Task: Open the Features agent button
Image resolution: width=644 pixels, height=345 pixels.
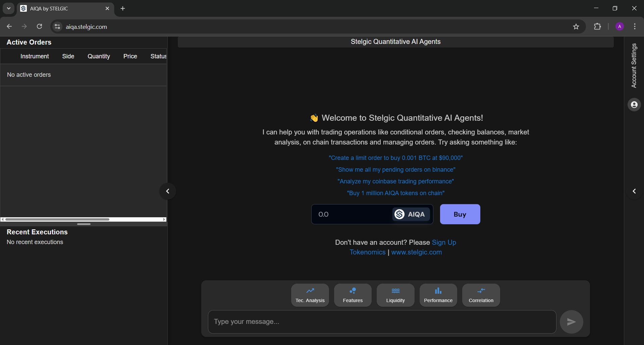Action: tap(353, 295)
